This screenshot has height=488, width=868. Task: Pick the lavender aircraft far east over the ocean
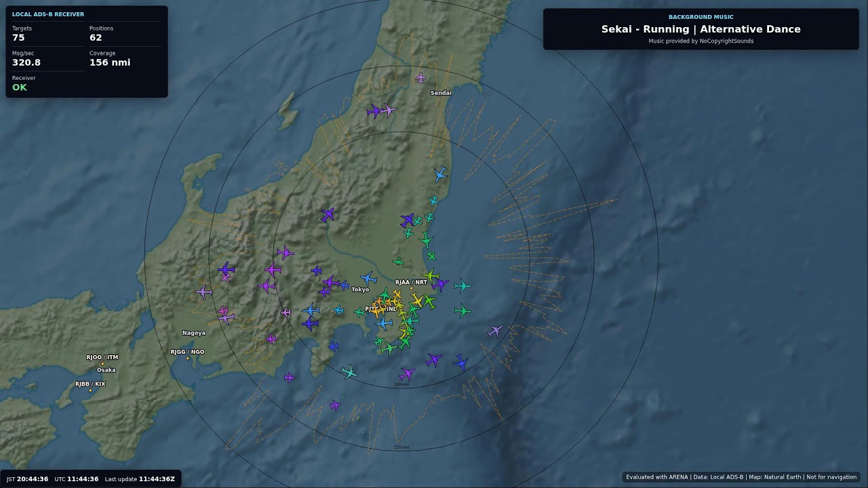pos(496,331)
